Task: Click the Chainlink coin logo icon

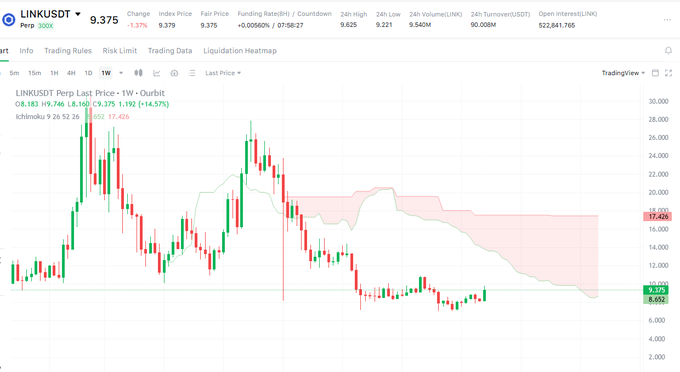Action: pos(8,20)
